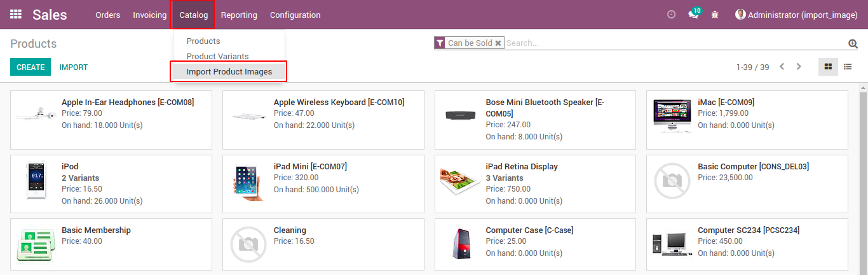Open Basic Membership title
The width and height of the screenshot is (868, 275).
click(96, 230)
